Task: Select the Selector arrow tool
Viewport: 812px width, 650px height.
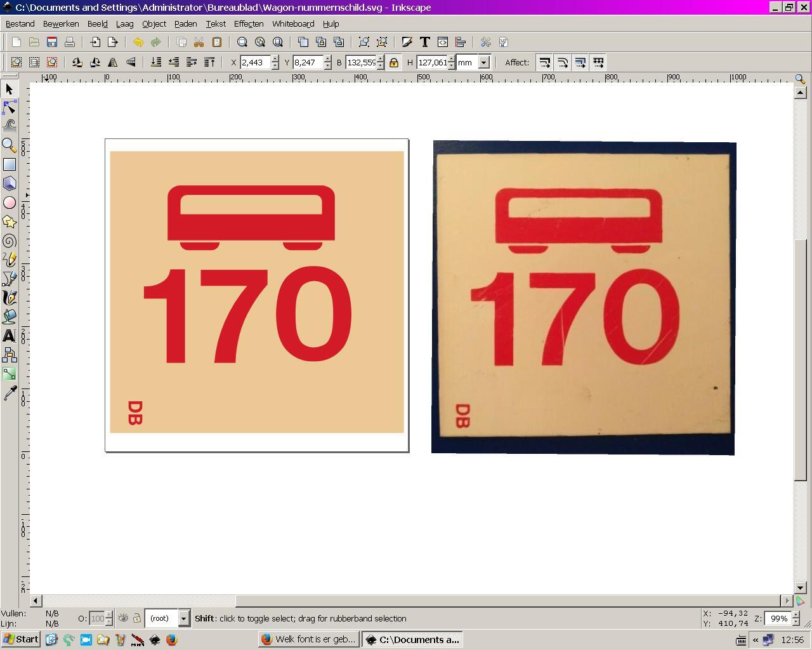Action: pos(10,90)
